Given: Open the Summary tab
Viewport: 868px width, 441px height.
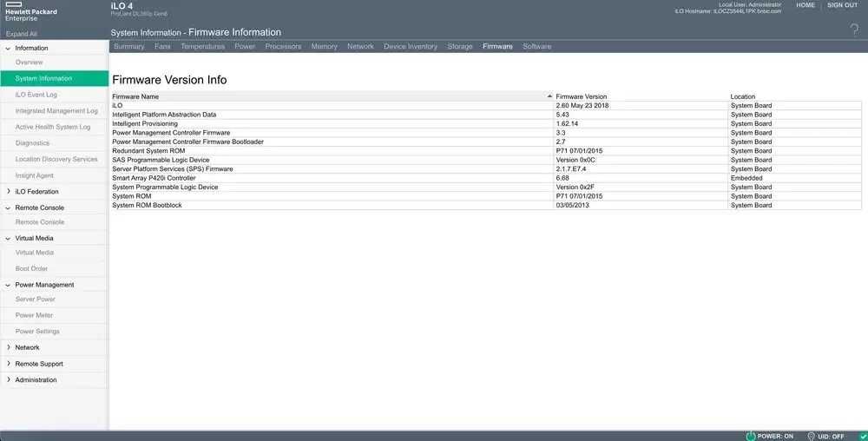Looking at the screenshot, I should pyautogui.click(x=129, y=47).
